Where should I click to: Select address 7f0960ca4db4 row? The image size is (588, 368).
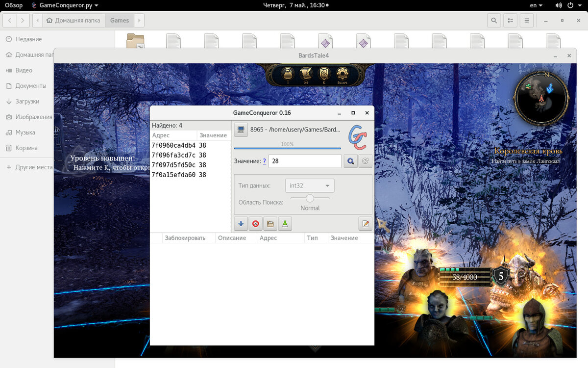coord(191,145)
